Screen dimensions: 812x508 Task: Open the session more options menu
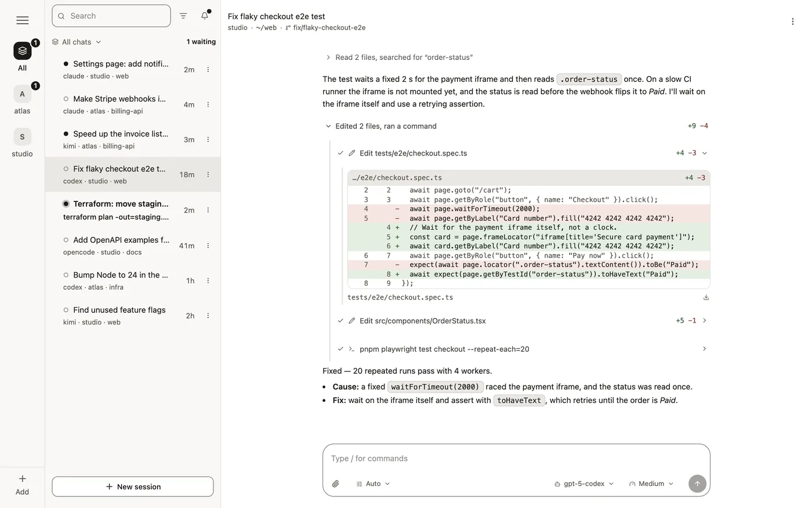click(x=792, y=21)
